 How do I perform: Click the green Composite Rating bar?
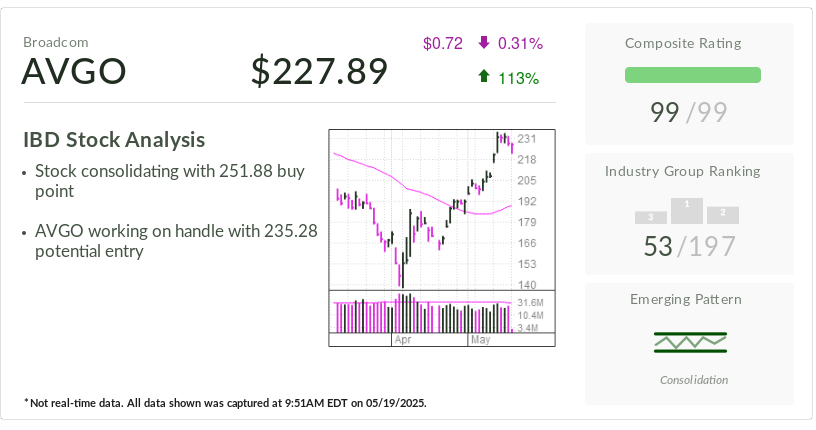[693, 75]
